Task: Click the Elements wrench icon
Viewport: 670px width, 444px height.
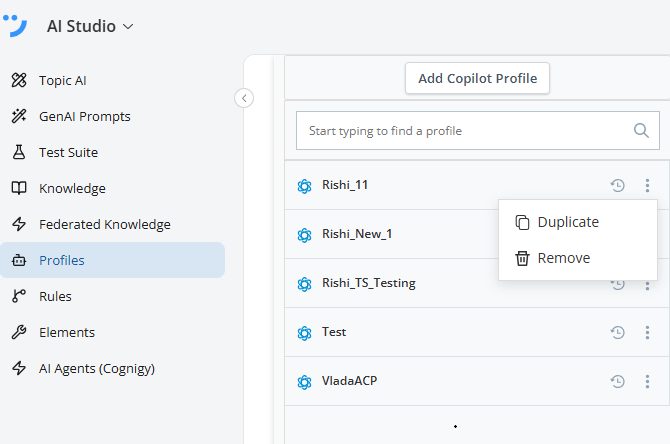Action: tap(19, 332)
